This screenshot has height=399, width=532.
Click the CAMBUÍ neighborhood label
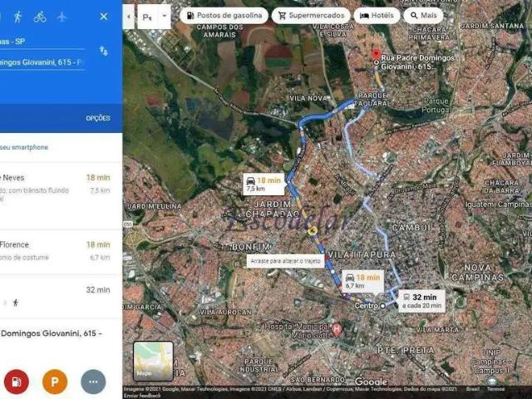tap(411, 227)
